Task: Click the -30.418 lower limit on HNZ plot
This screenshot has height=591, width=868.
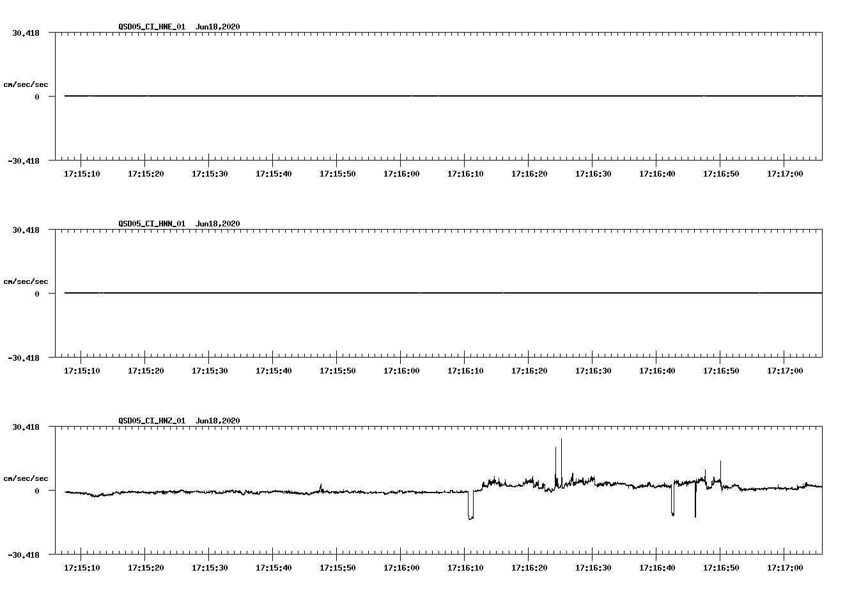Action: click(24, 555)
